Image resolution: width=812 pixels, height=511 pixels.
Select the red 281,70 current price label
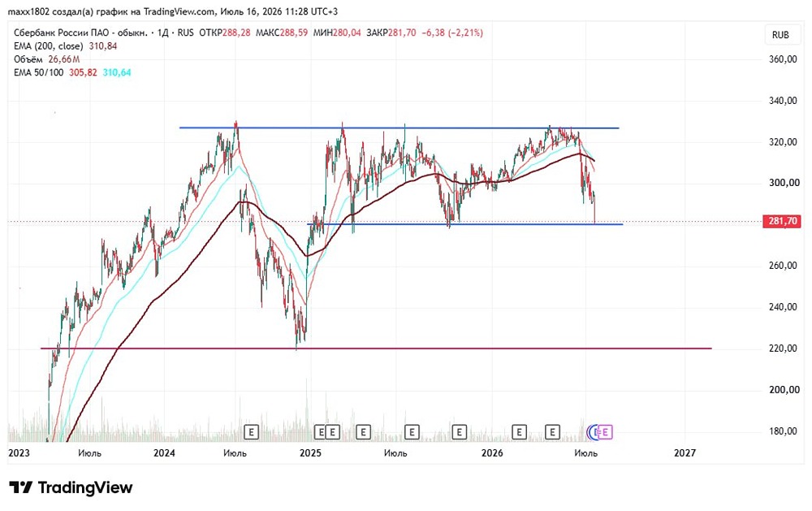(782, 221)
